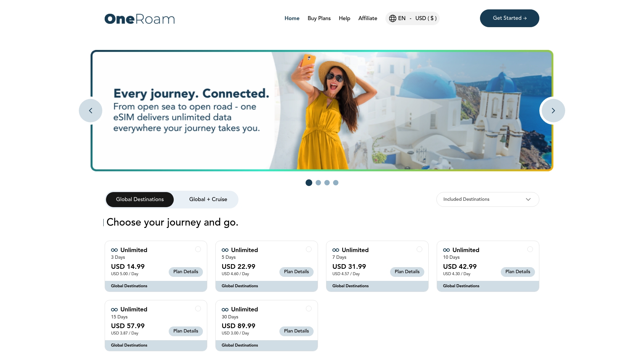Click Global Destinations footer on 10 Days card

[488, 286]
